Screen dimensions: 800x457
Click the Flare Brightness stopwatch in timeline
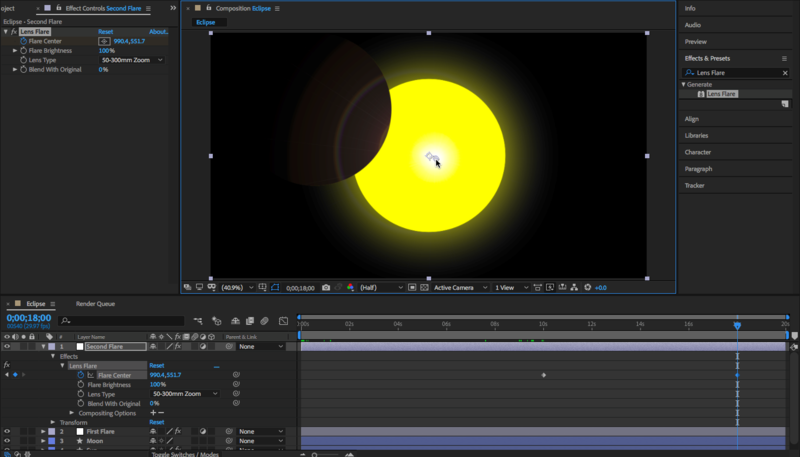(81, 384)
